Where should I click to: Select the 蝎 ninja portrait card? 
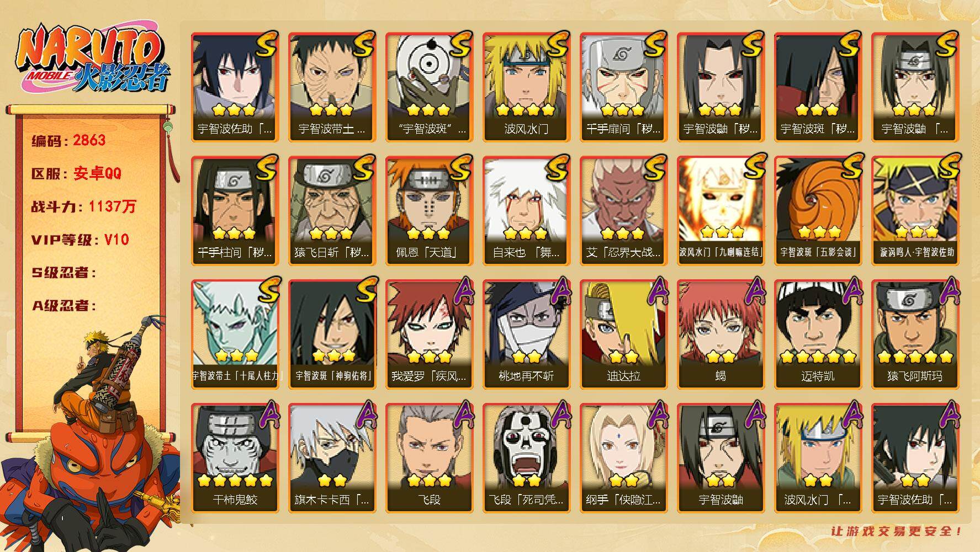click(x=721, y=335)
